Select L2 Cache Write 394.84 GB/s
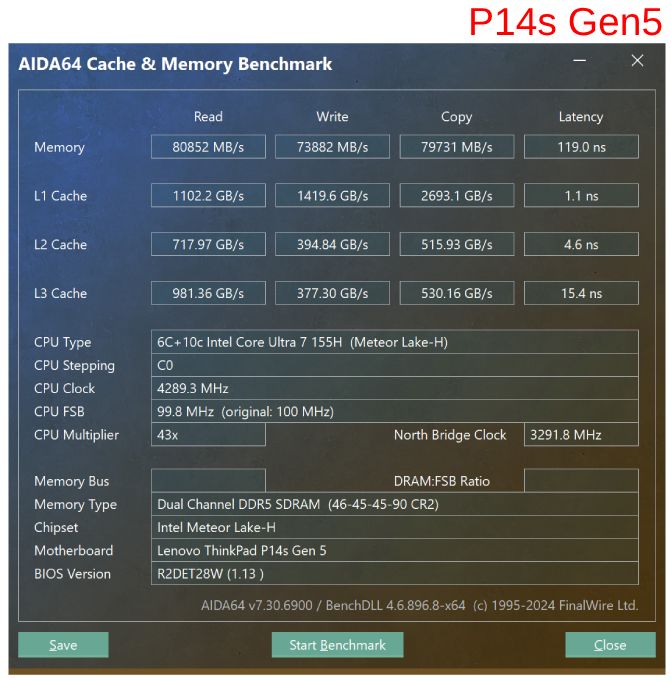Viewport: 671px width, 682px height. 332,244
